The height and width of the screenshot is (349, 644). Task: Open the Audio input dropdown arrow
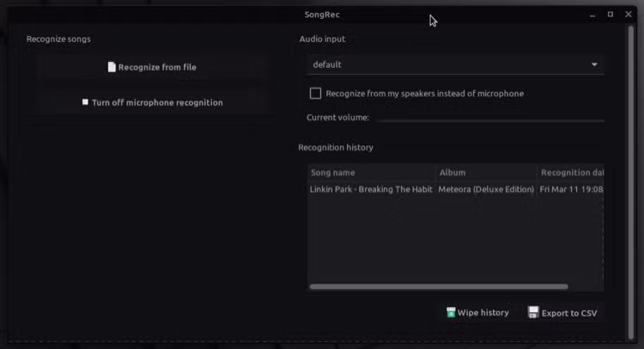(x=594, y=64)
